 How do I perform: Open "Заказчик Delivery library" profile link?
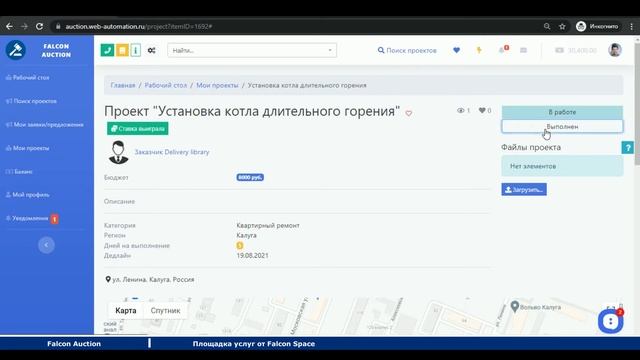tap(172, 152)
